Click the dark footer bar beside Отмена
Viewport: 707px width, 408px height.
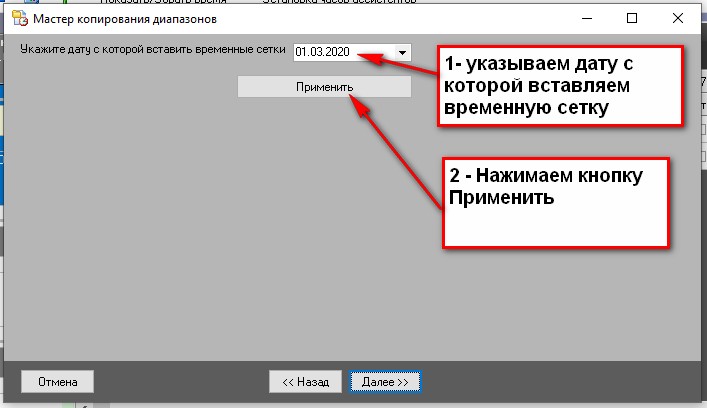tap(180, 381)
